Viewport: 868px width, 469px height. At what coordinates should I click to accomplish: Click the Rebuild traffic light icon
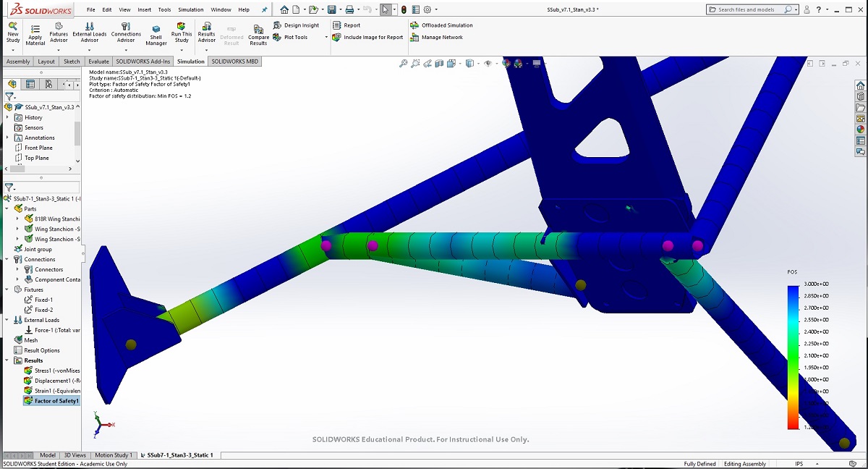coord(404,9)
